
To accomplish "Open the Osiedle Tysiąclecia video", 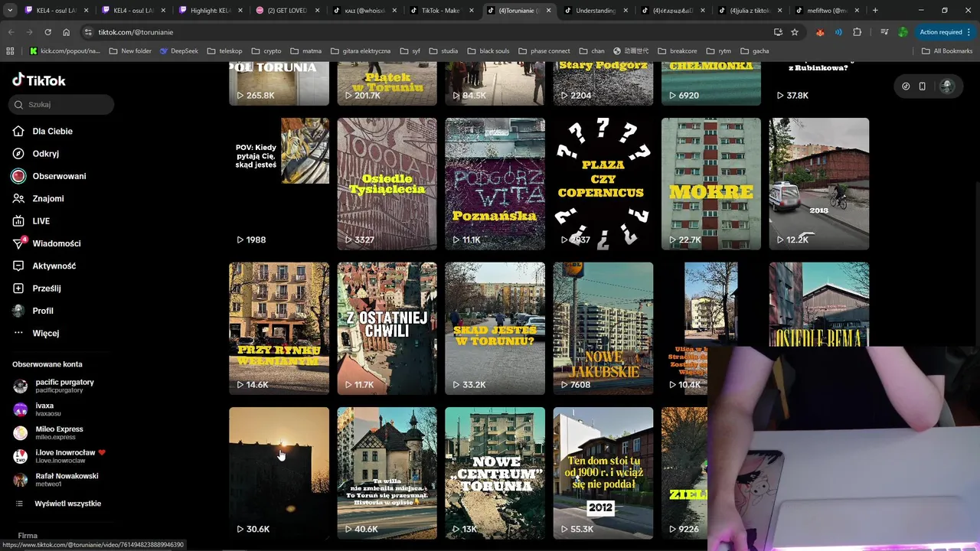I will [x=387, y=184].
